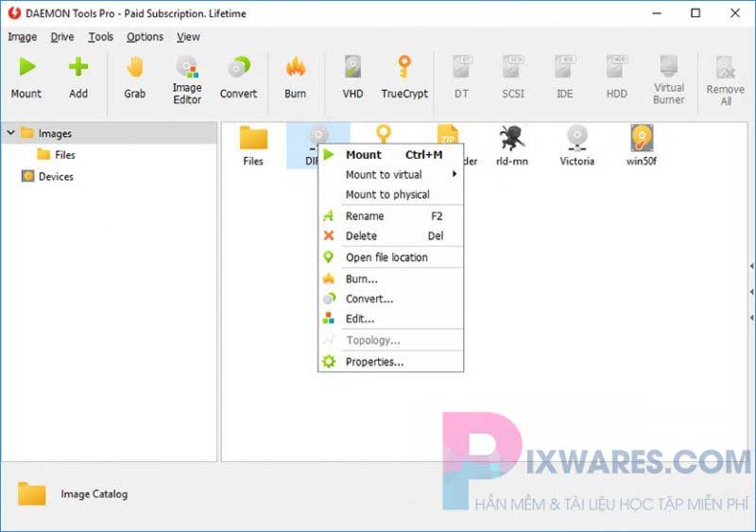Image resolution: width=756 pixels, height=532 pixels.
Task: Click the Add image plus icon
Action: [78, 76]
